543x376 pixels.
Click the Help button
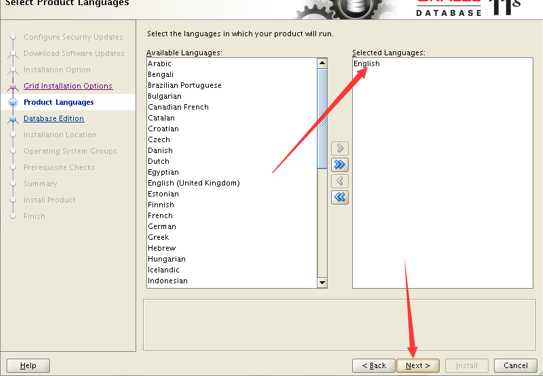point(28,366)
